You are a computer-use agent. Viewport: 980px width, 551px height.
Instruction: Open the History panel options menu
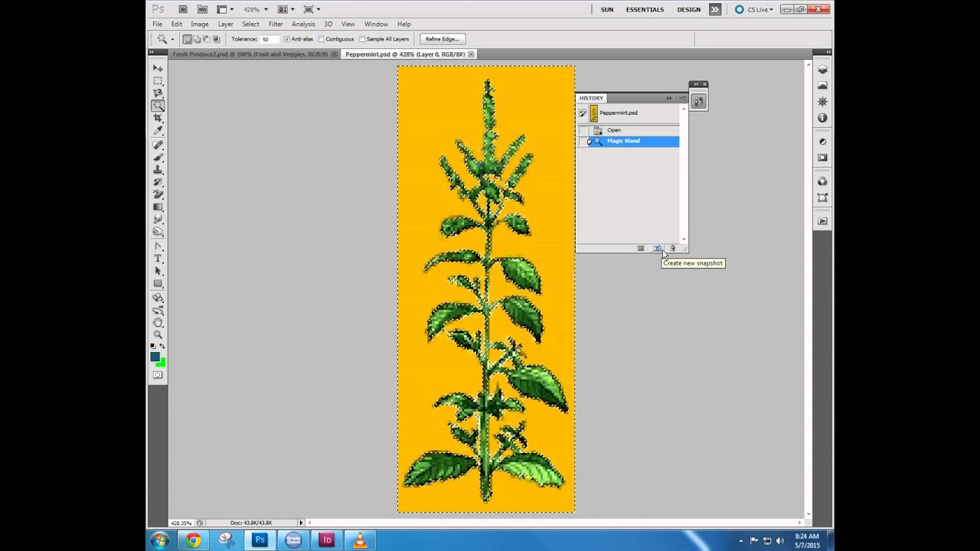tap(682, 98)
